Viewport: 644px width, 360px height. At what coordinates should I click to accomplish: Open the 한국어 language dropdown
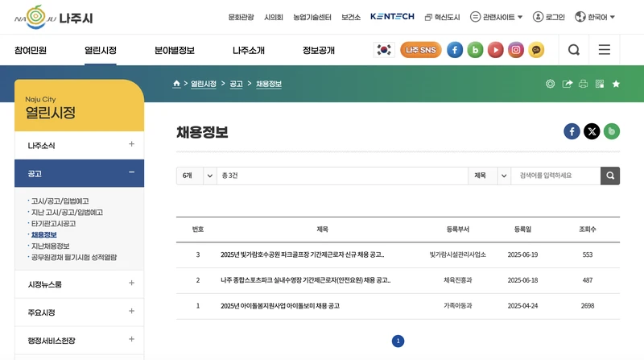pos(595,17)
